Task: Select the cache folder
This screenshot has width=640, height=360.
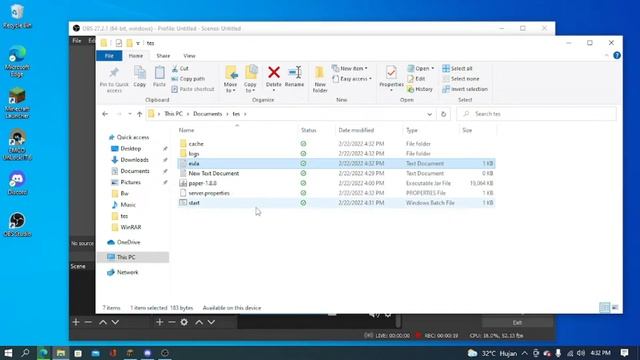Action: tap(336, 144)
